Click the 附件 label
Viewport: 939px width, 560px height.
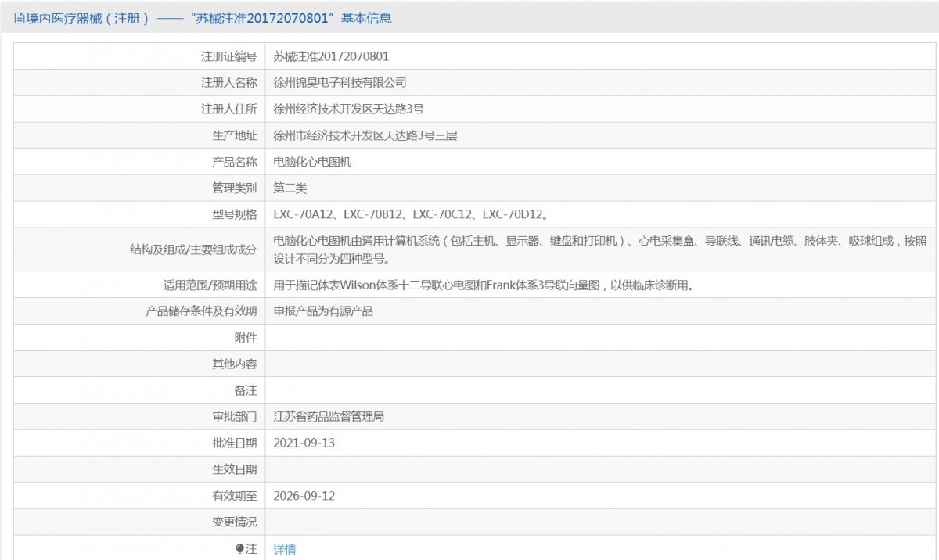coord(245,337)
